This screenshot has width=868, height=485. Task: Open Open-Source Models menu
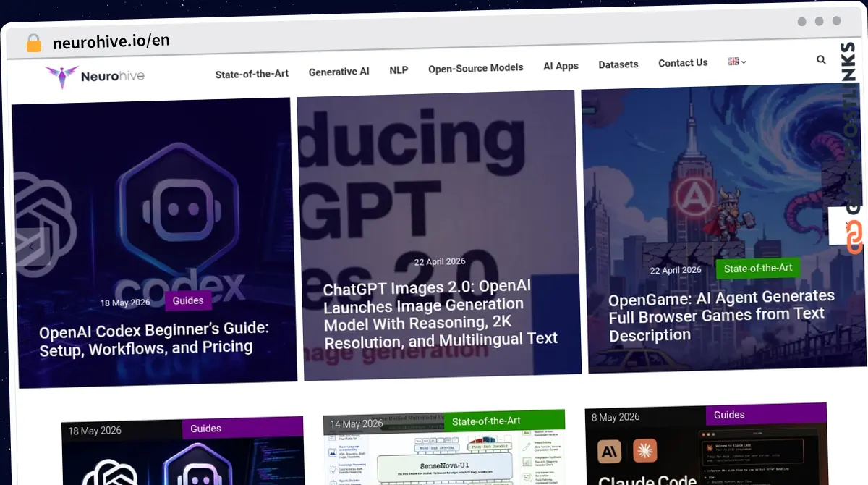tap(475, 68)
